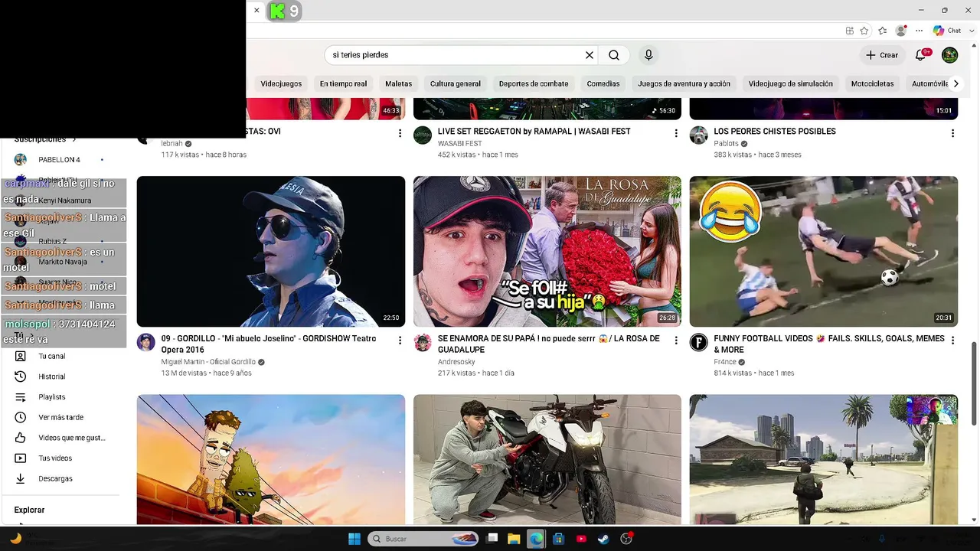Viewport: 980px width, 551px height.
Task: Open YouTube notifications bell
Action: pos(921,55)
